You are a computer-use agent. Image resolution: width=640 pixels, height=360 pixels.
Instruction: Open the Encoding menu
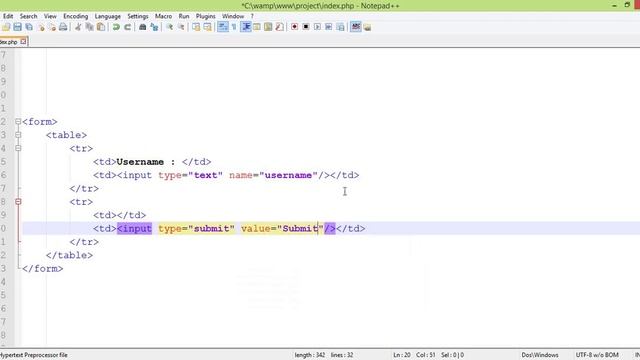coord(76,16)
